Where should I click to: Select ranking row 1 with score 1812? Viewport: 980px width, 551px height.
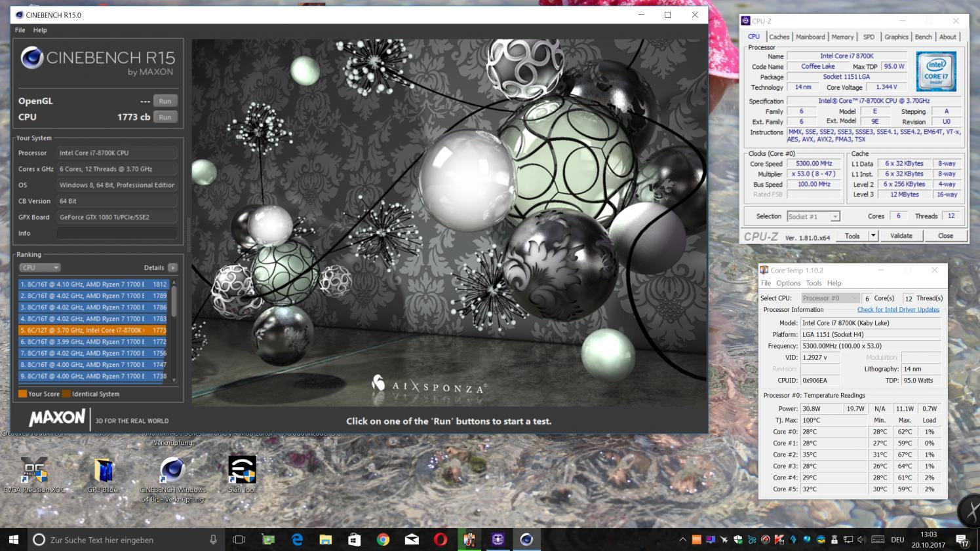point(94,284)
